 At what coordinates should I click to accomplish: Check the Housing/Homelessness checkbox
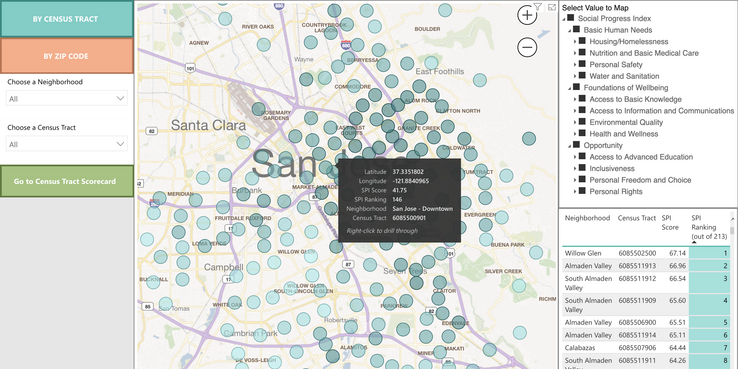(582, 41)
